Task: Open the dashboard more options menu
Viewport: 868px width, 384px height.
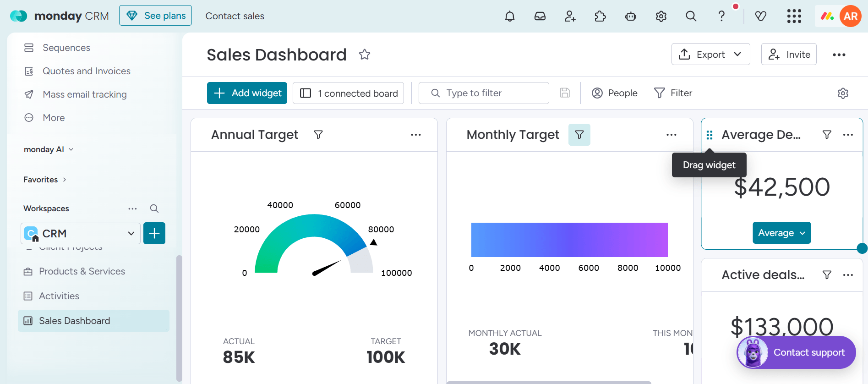Action: [839, 55]
